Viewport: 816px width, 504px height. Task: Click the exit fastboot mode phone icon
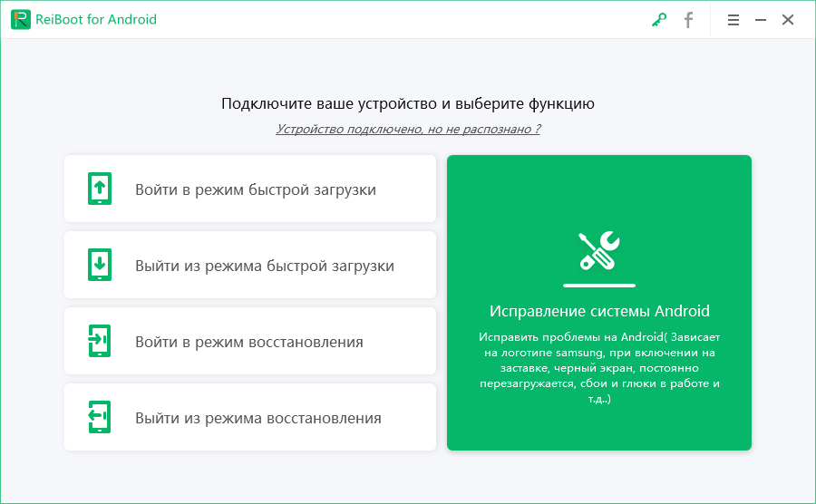[100, 265]
